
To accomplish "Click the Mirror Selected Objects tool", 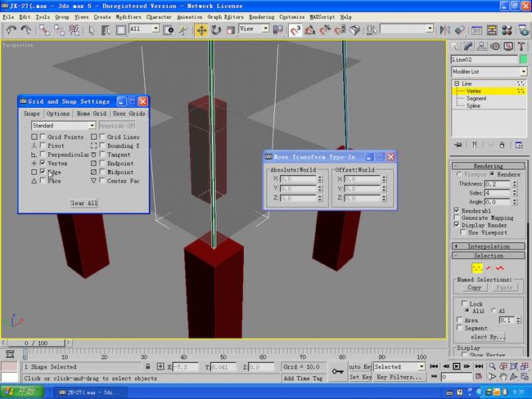I will pyautogui.click(x=444, y=30).
